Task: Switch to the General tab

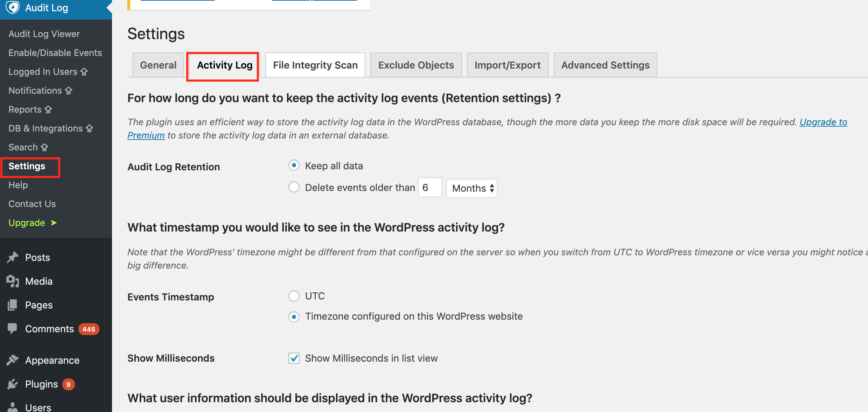Action: point(158,65)
